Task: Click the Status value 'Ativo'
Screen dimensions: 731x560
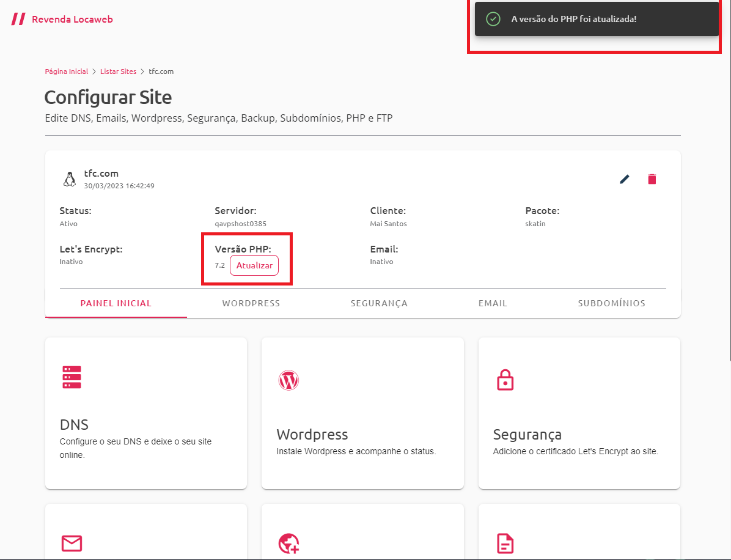Action: [68, 224]
